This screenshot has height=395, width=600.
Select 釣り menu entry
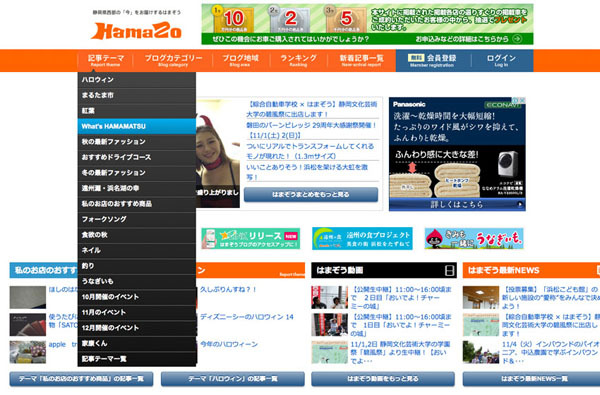137,266
